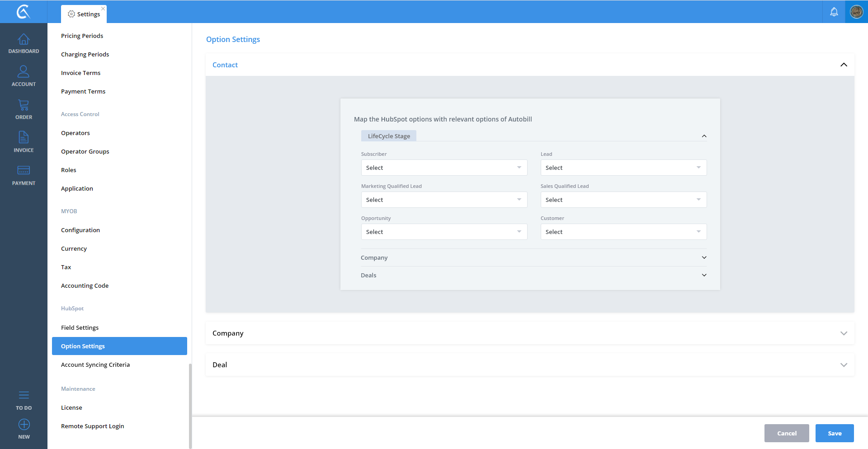Click the Cancel button
Viewport: 868px width, 449px height.
(786, 433)
